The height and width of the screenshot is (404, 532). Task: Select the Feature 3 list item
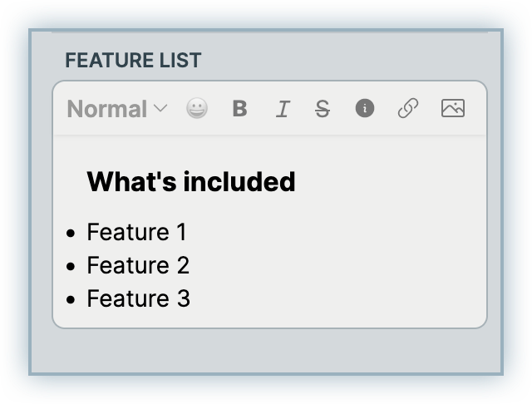[x=138, y=298]
